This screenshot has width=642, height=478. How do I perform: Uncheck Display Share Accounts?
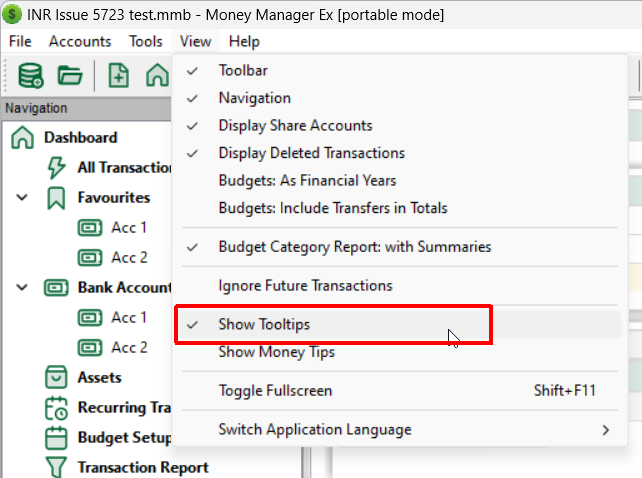(x=401, y=125)
